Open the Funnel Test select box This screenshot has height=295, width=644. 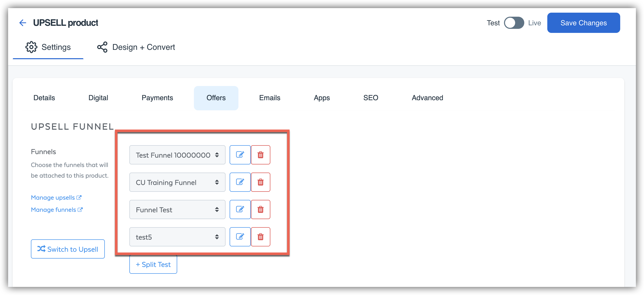point(177,209)
